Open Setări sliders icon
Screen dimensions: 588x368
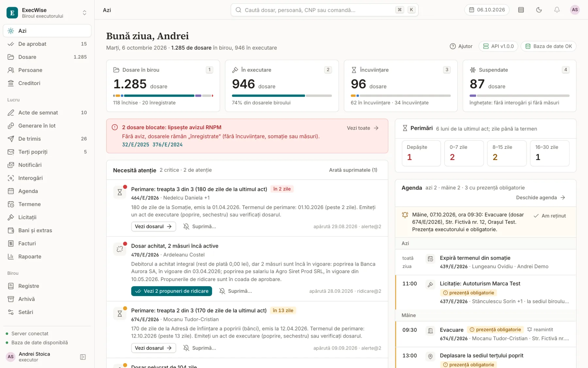click(11, 312)
